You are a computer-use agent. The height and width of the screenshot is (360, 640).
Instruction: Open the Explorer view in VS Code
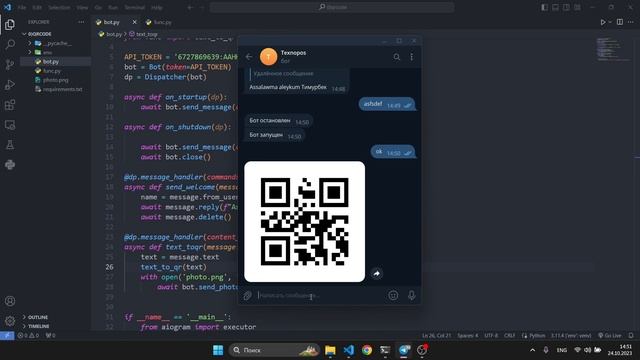(10, 24)
